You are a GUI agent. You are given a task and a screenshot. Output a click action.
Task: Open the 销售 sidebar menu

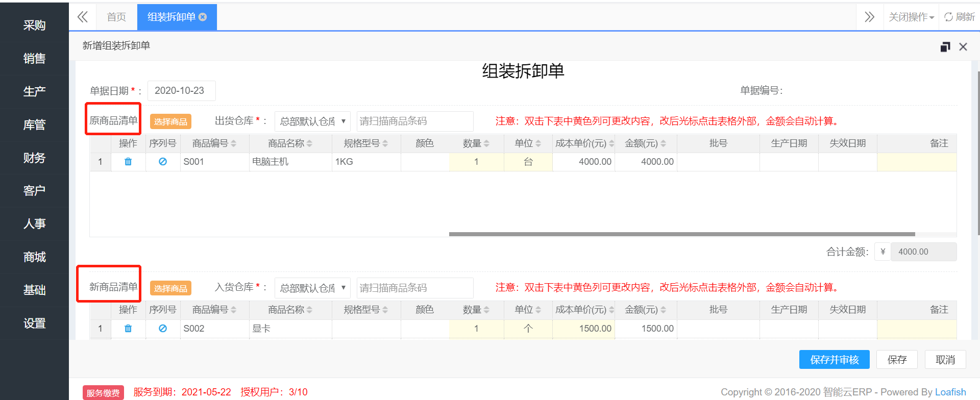click(34, 58)
